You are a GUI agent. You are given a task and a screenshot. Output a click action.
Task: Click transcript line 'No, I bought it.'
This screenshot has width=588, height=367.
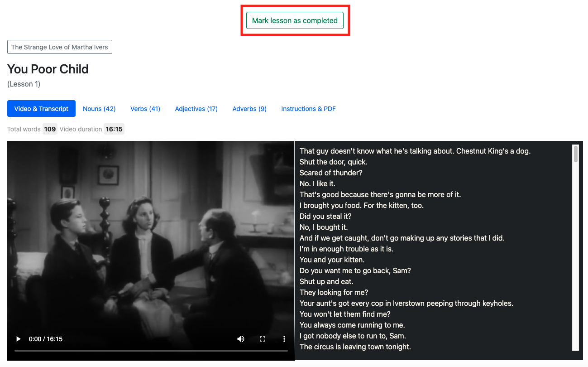pos(324,227)
